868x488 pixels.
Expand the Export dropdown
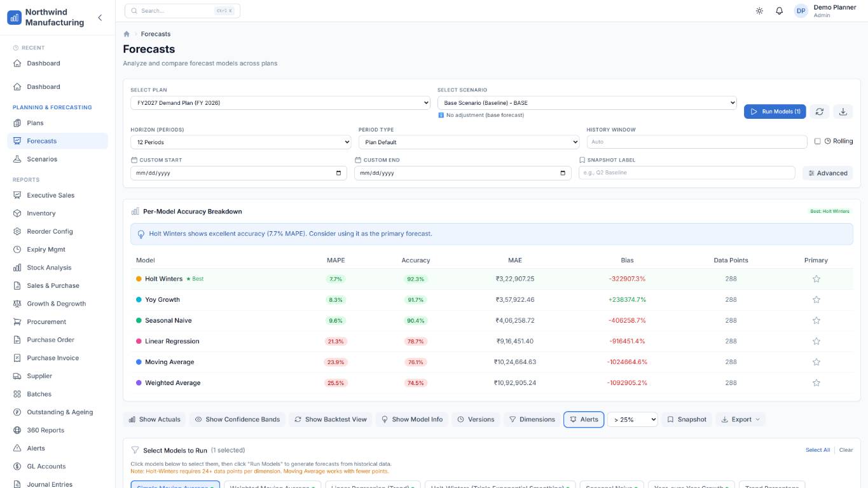coord(741,419)
